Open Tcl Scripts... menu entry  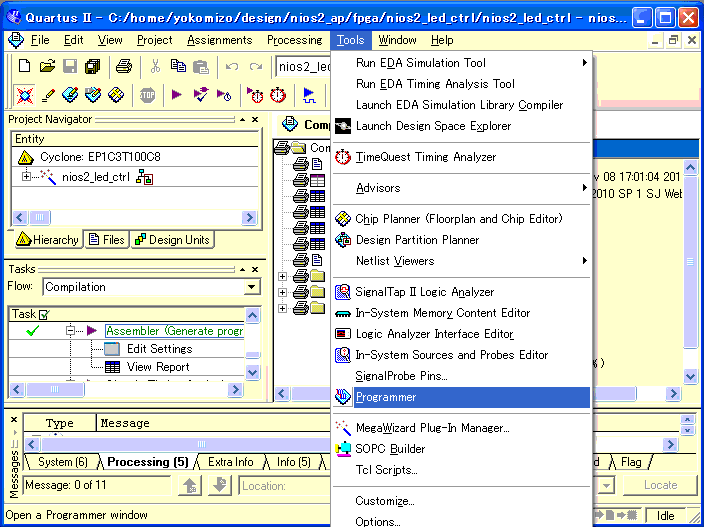(461, 470)
